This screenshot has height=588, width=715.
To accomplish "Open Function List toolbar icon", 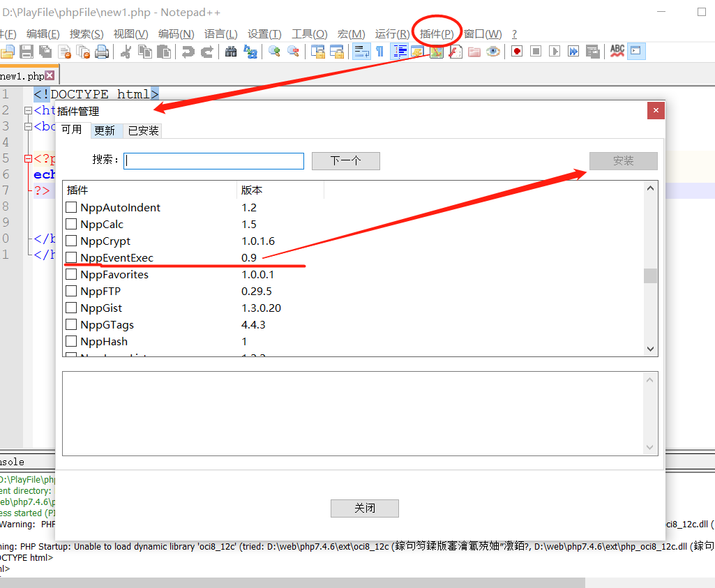I will coord(456,52).
